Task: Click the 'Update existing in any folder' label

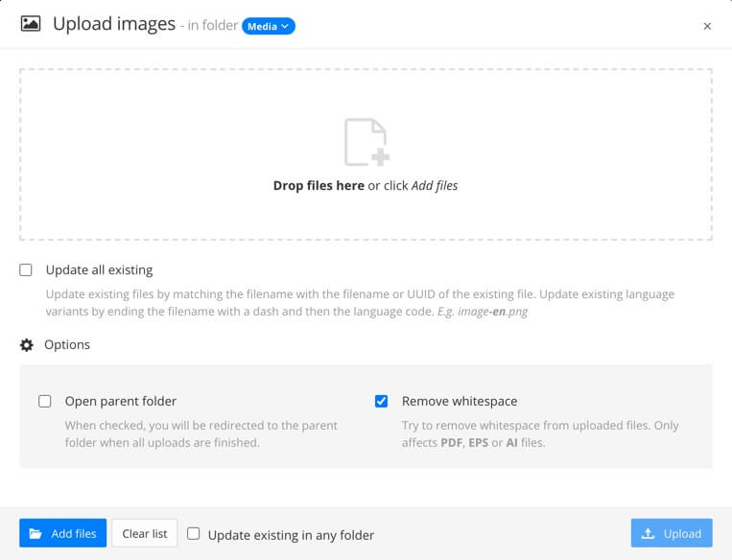Action: (x=291, y=535)
